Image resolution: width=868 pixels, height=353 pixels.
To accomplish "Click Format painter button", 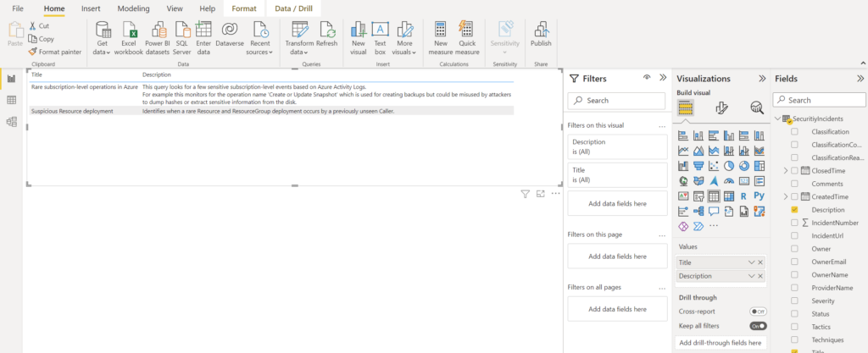I will 55,52.
